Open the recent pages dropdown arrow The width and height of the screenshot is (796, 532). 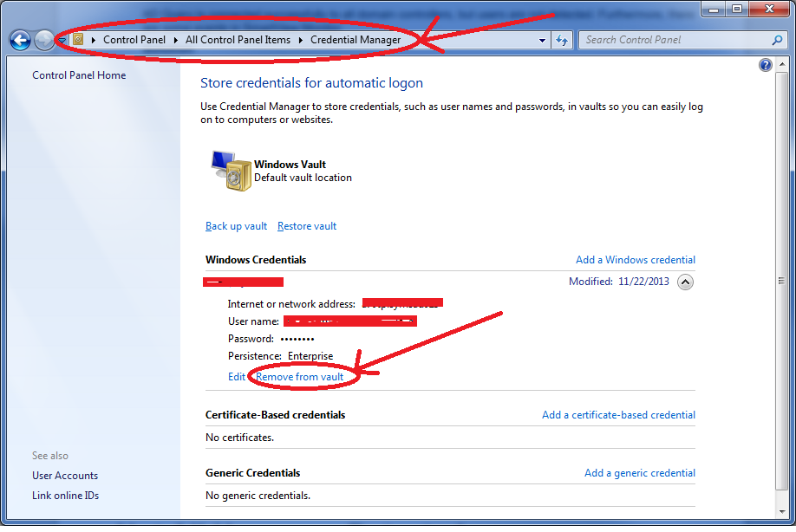(62, 40)
